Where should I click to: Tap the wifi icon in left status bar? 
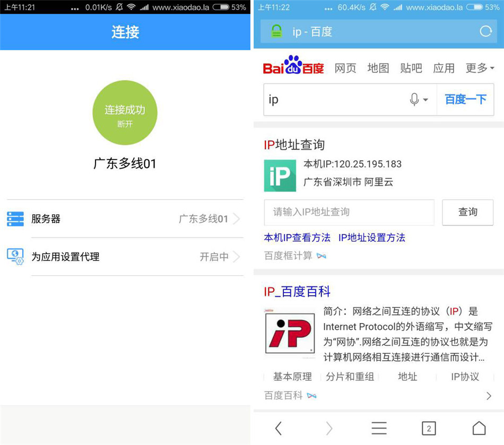[x=131, y=7]
